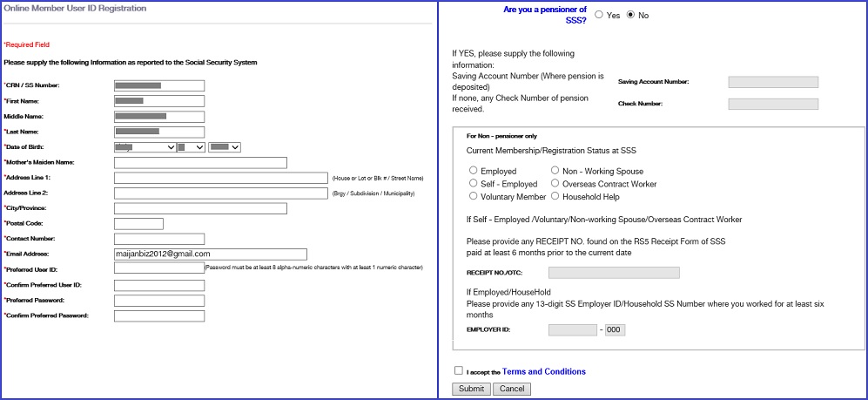The image size is (868, 400).
Task: Focus the Preferred User ID field
Action: pyautogui.click(x=159, y=268)
